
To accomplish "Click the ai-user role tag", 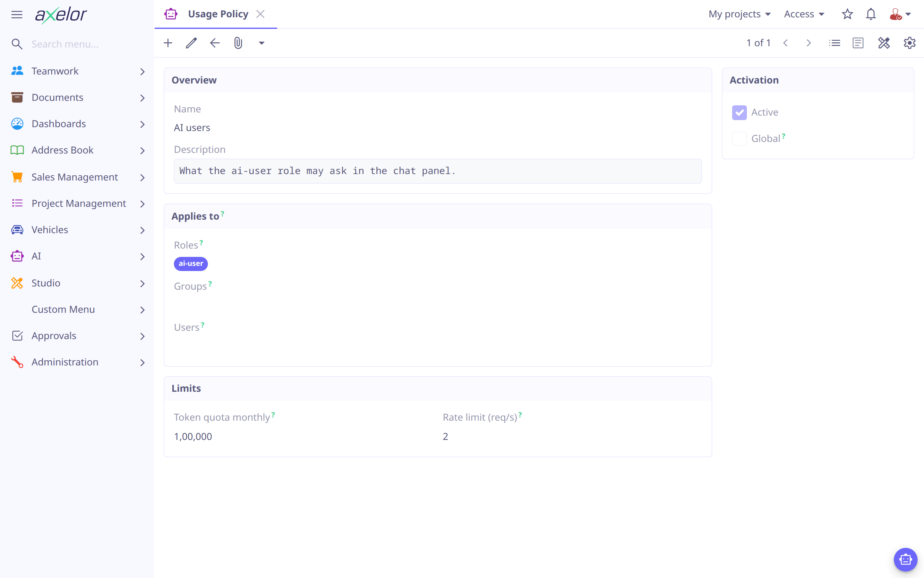I will pyautogui.click(x=191, y=264).
